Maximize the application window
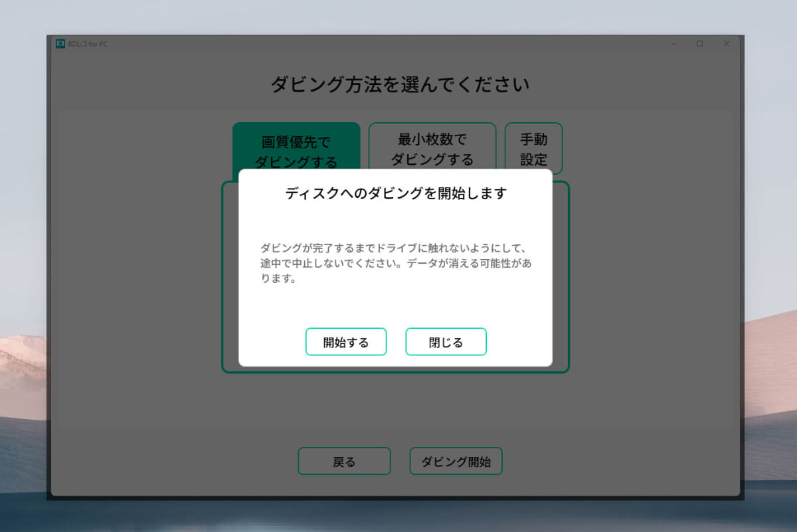The image size is (797, 532). point(699,44)
